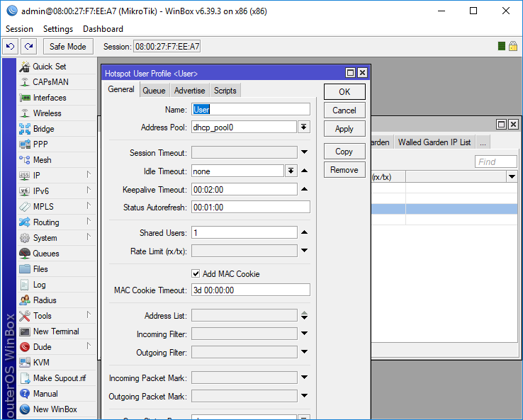This screenshot has height=420, width=523.
Task: Open the IPv6 sidebar menu
Action: pos(57,191)
